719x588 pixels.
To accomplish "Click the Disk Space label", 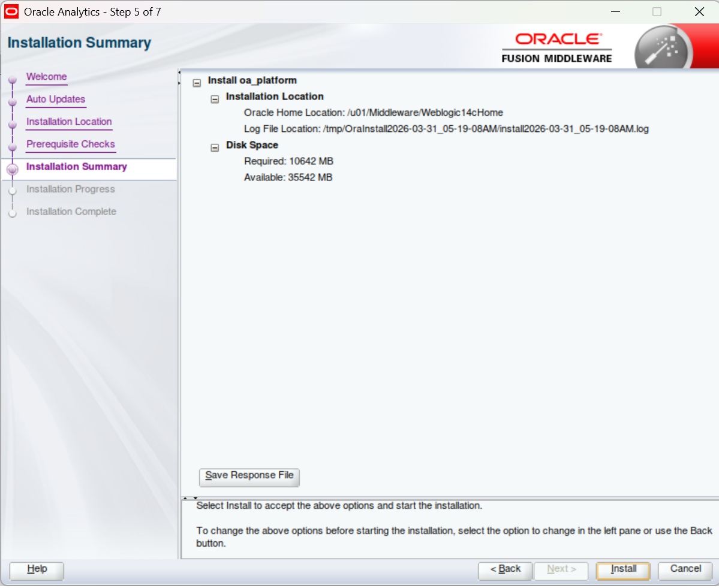I will (252, 145).
